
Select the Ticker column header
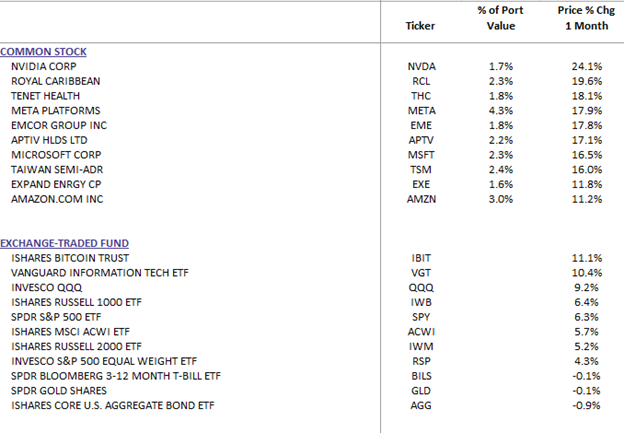[x=420, y=26]
